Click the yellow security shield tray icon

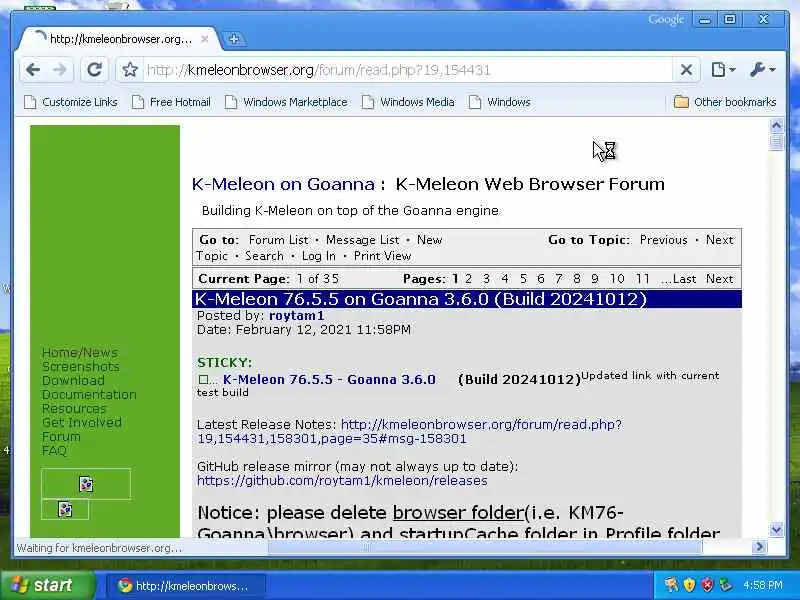(689, 585)
